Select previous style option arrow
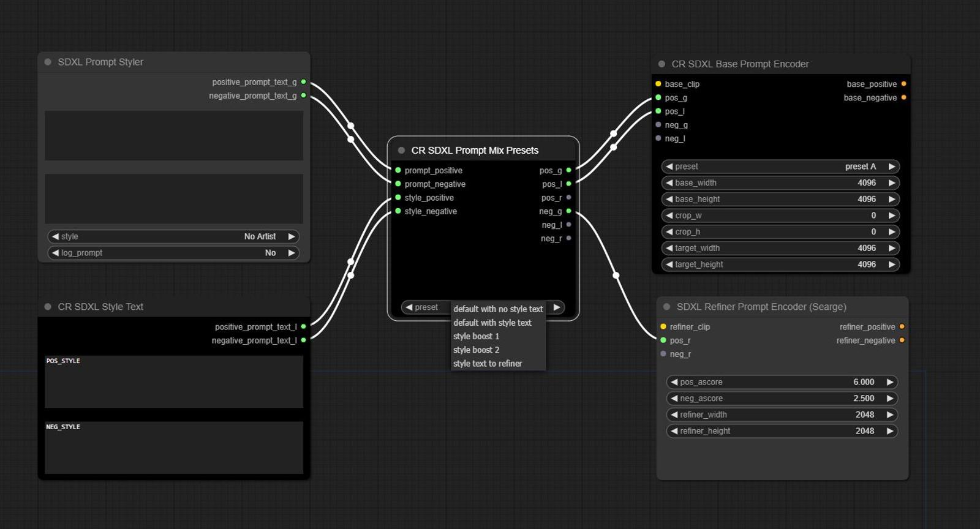This screenshot has width=980, height=529. click(55, 236)
